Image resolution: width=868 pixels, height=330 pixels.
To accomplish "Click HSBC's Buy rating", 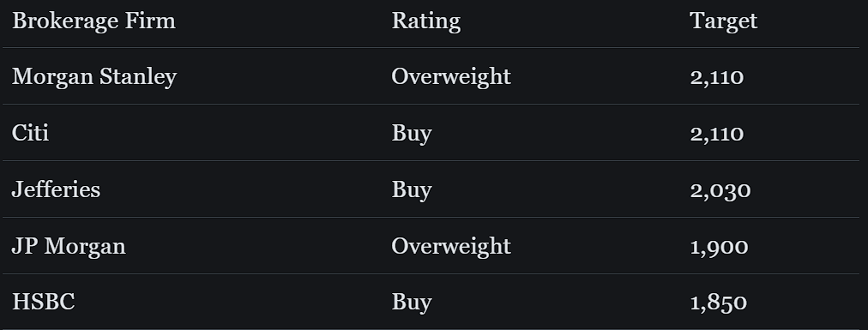I will [x=412, y=303].
